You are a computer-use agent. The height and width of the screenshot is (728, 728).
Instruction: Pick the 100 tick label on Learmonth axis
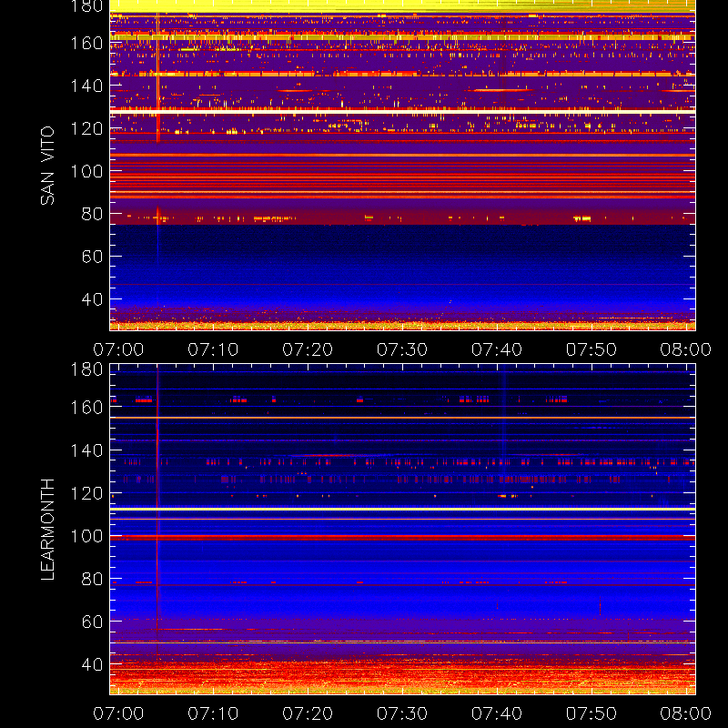[86, 536]
